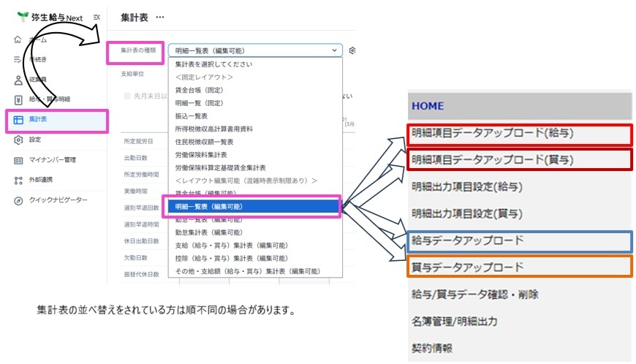Go to 外部連携 in the sidebar

pyautogui.click(x=40, y=180)
